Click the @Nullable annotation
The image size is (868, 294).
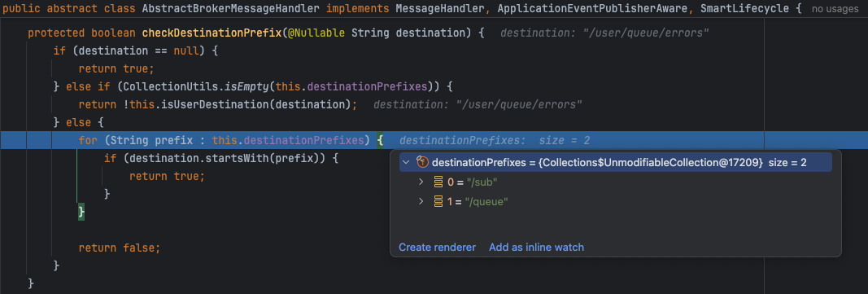pyautogui.click(x=316, y=33)
